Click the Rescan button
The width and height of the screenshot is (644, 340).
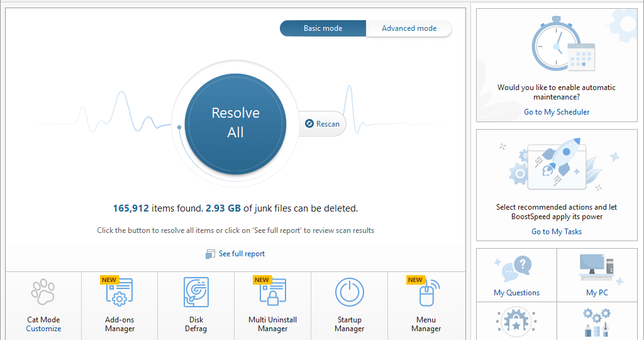pyautogui.click(x=323, y=124)
